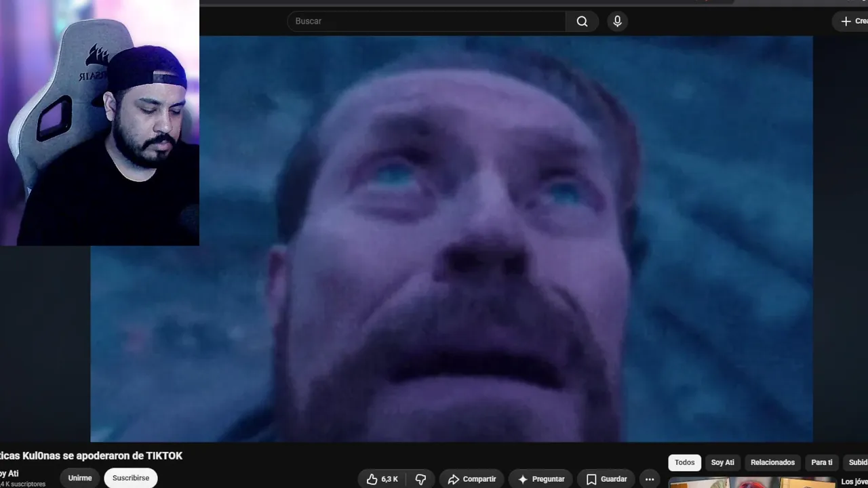The image size is (868, 488).
Task: Save the video with Guardar
Action: point(606,479)
